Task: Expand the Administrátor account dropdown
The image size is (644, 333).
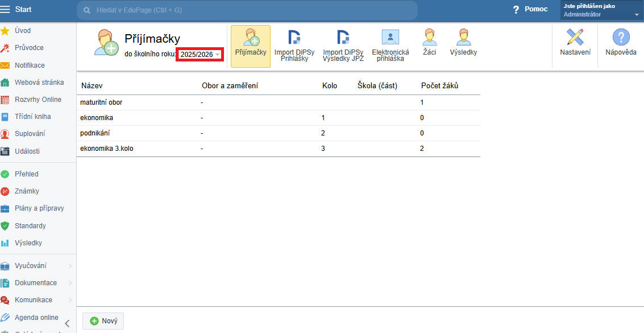Action: click(602, 11)
